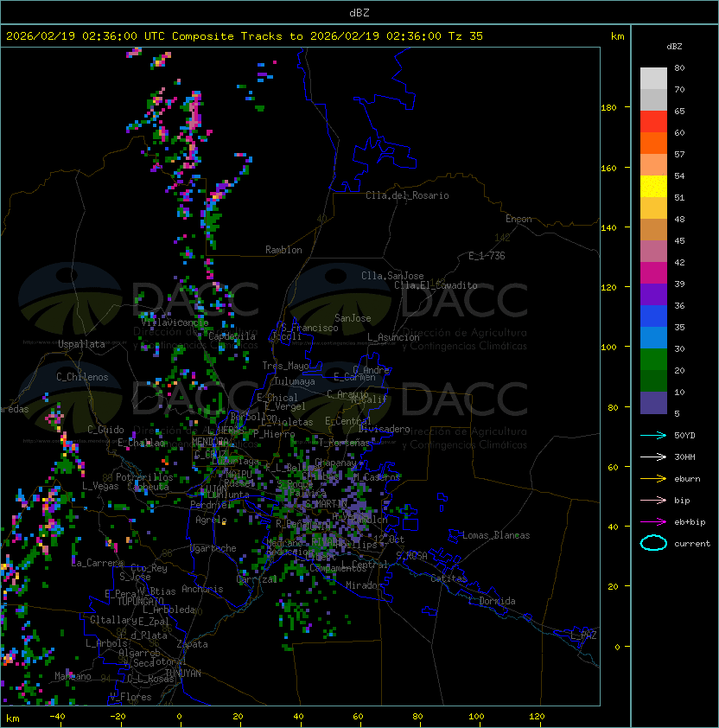Image resolution: width=719 pixels, height=728 pixels.
Task: Click the TUNUYAN map label
Action: (x=183, y=674)
